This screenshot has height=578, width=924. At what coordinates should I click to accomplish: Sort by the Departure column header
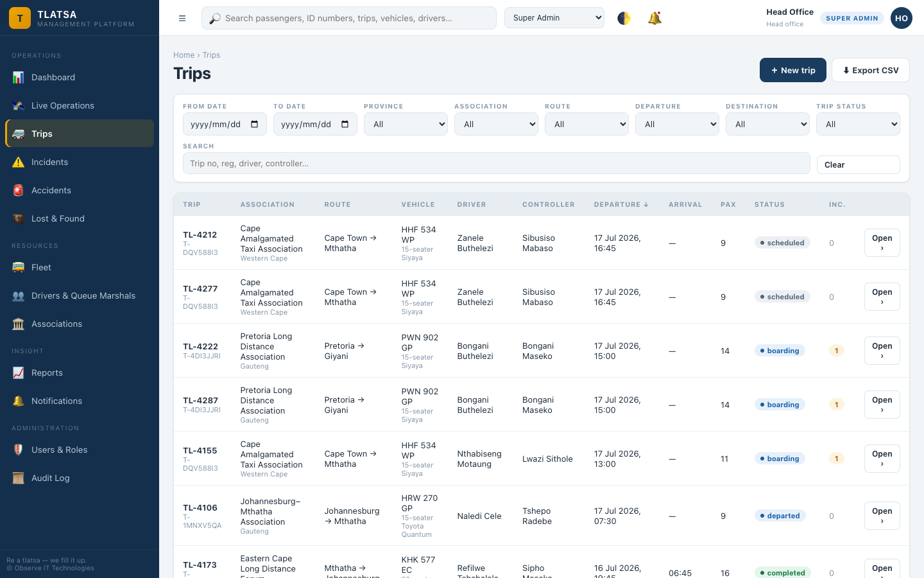621,204
